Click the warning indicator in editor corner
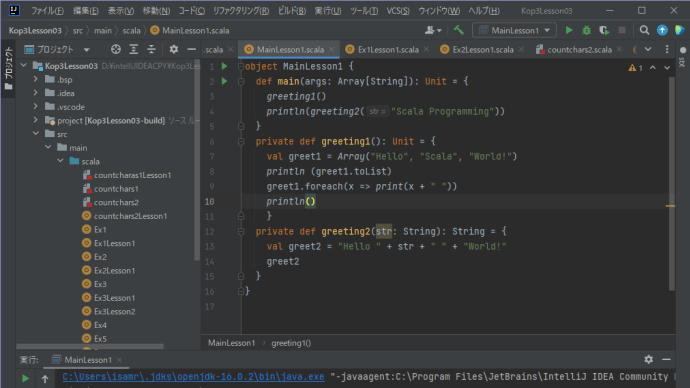The image size is (690, 388). [x=635, y=68]
